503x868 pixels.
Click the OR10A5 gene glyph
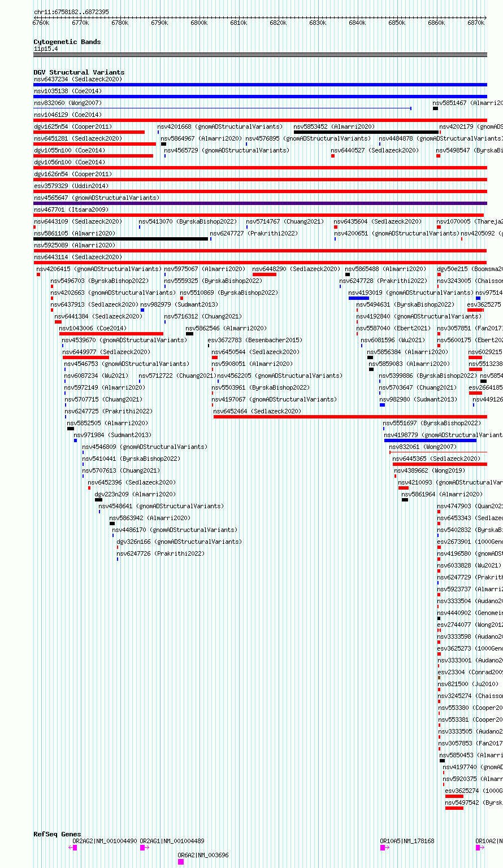[384, 847]
